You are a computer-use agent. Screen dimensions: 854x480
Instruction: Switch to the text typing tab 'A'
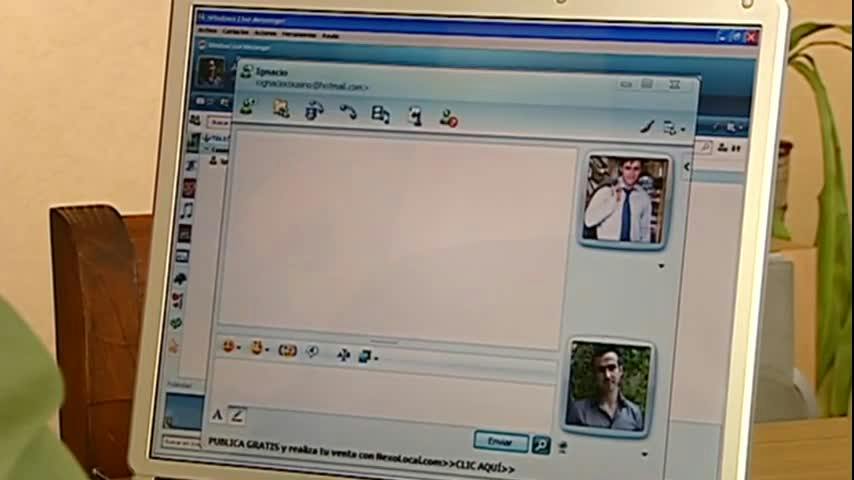(217, 415)
